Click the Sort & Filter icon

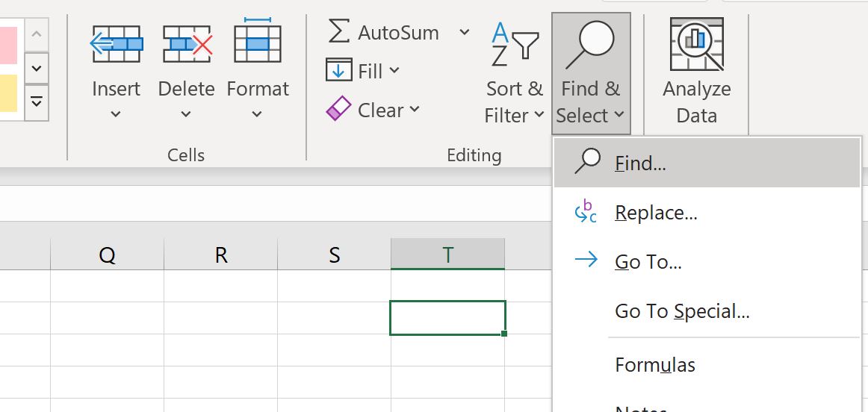point(515,44)
